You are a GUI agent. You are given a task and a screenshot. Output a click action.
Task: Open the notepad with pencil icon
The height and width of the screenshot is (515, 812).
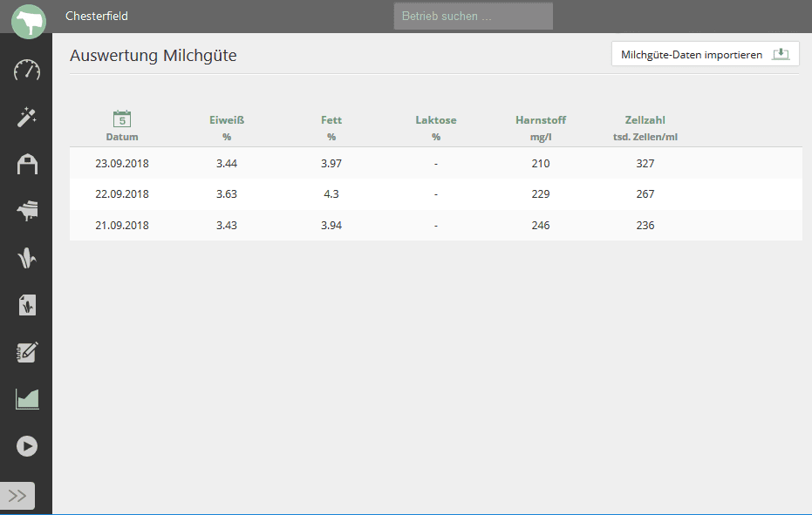(27, 352)
